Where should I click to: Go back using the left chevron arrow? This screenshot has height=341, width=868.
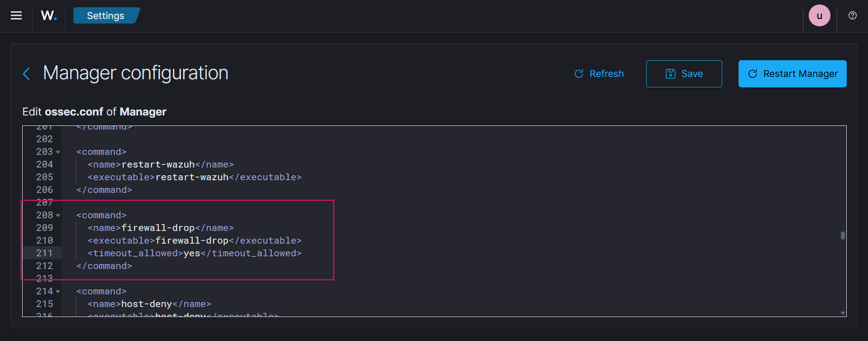[27, 74]
